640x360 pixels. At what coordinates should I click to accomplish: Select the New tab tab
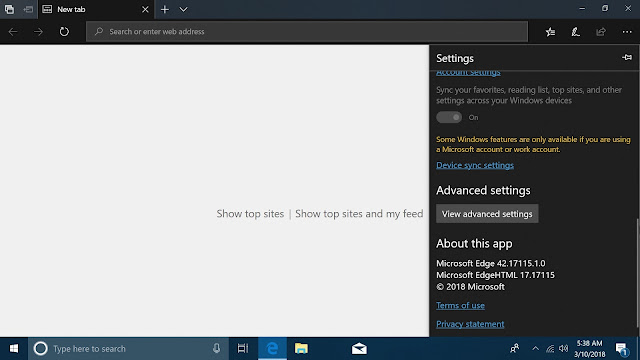[96, 9]
